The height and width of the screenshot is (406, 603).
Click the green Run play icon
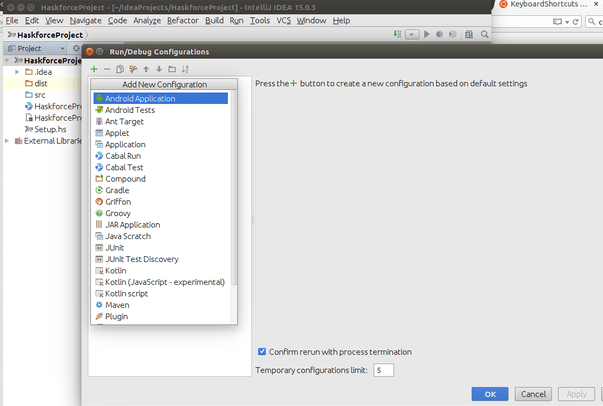pos(426,34)
